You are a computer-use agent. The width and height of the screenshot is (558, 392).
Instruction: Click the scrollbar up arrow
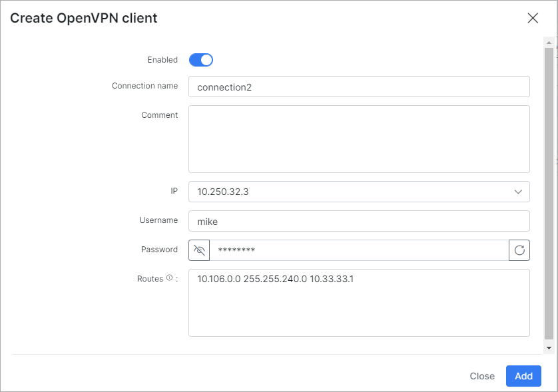click(549, 42)
